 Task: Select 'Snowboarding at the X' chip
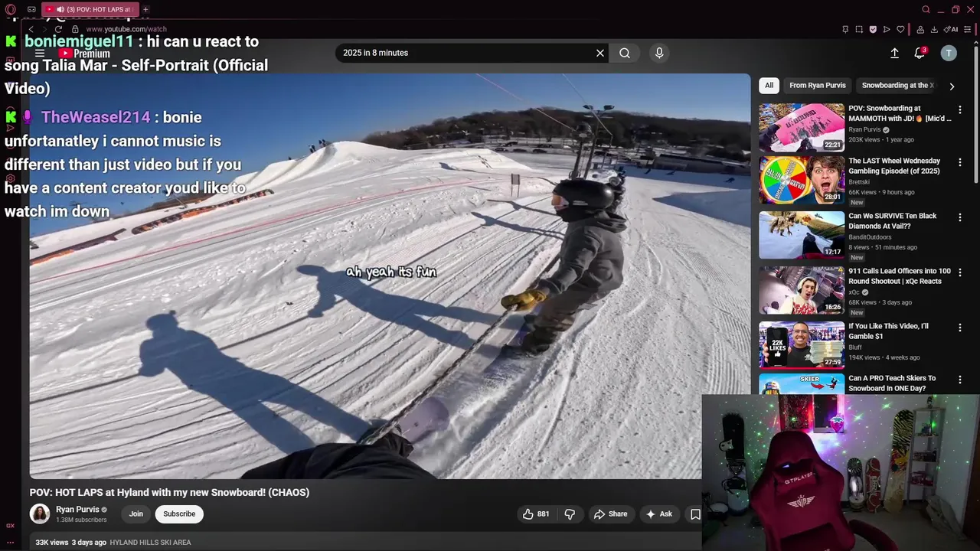(898, 85)
